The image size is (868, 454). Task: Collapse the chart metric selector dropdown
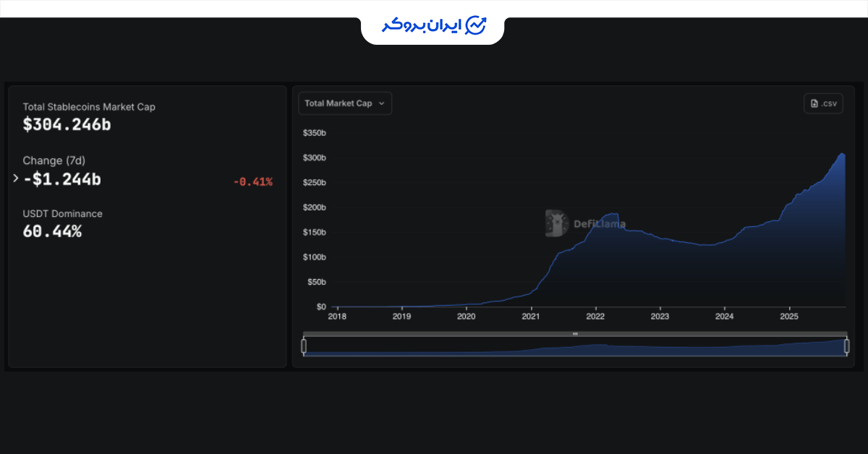(345, 103)
